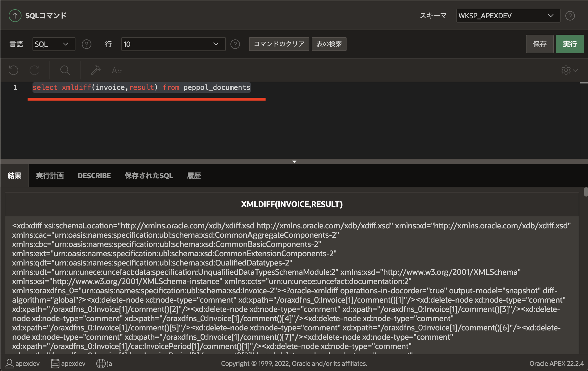Image resolution: width=588 pixels, height=371 pixels.
Task: Click help icon next to language dropdown
Action: (x=86, y=44)
